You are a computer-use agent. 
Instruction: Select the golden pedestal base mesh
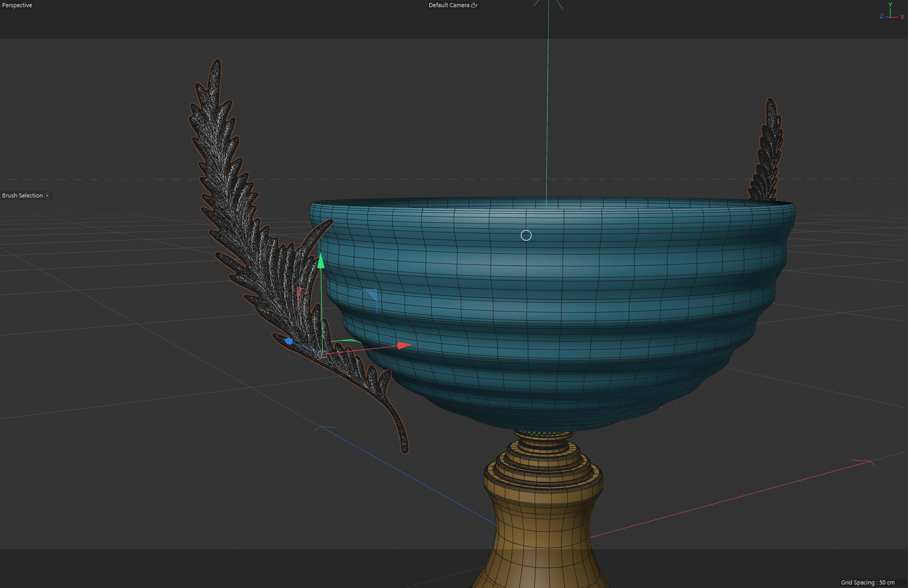pyautogui.click(x=542, y=515)
